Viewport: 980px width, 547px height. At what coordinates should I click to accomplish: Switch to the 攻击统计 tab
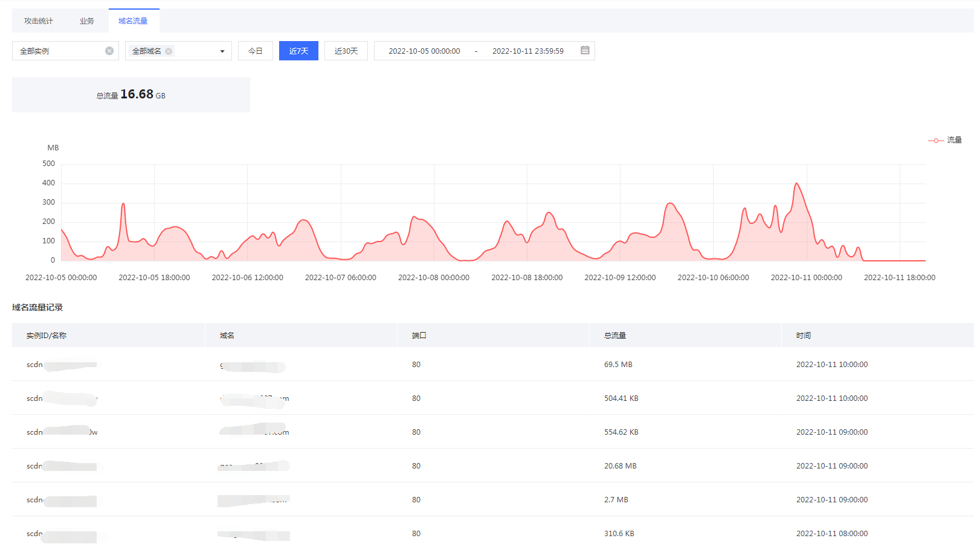click(39, 21)
